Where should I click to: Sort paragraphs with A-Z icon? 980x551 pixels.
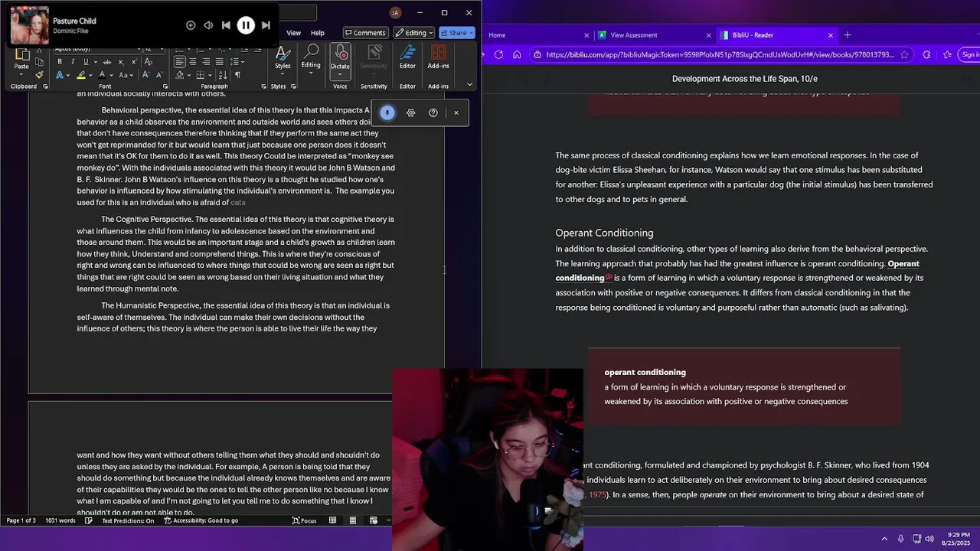(x=223, y=75)
